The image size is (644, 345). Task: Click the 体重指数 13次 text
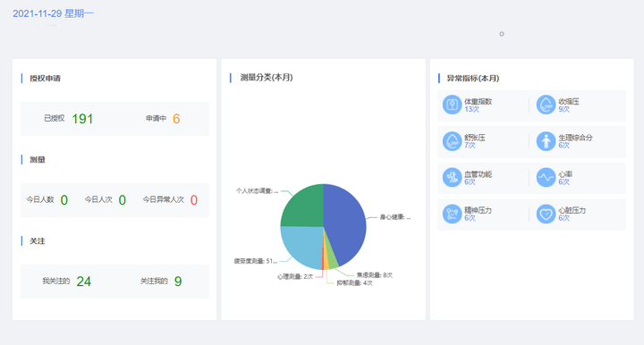tap(478, 105)
